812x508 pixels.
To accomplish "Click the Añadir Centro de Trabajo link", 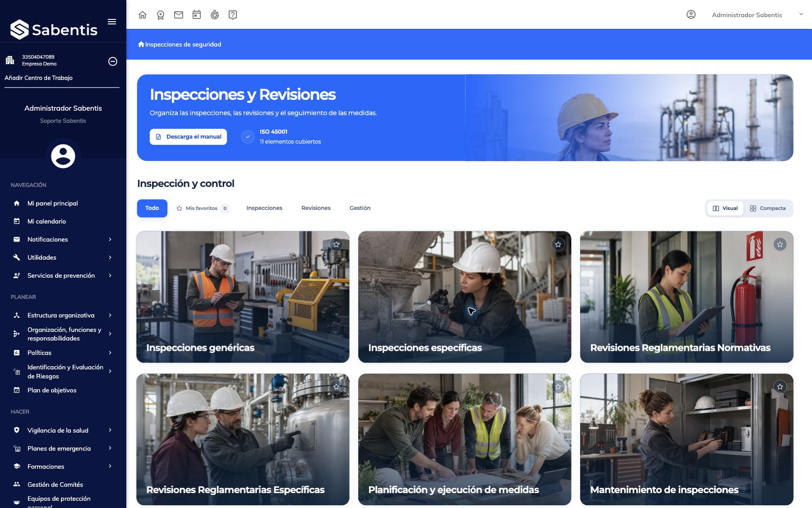I will click(38, 78).
